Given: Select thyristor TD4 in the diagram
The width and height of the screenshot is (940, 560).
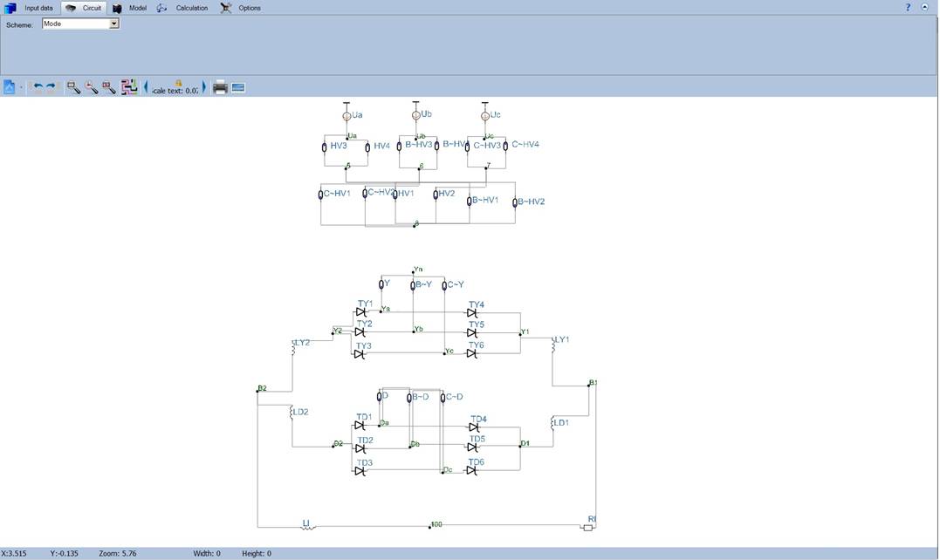Looking at the screenshot, I should coord(474,427).
